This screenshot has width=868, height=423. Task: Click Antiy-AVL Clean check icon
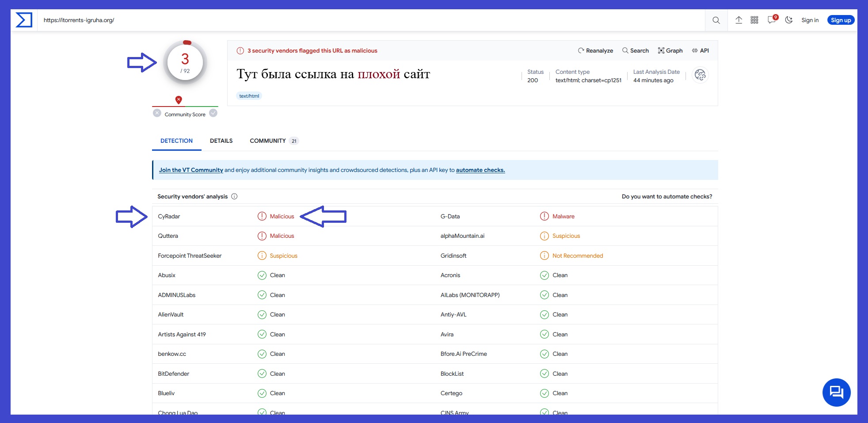click(x=544, y=314)
